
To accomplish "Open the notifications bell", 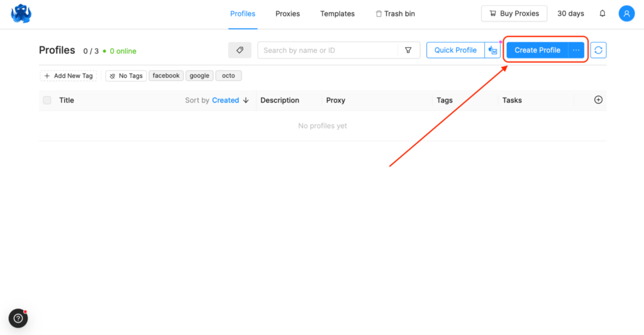I will click(x=602, y=13).
